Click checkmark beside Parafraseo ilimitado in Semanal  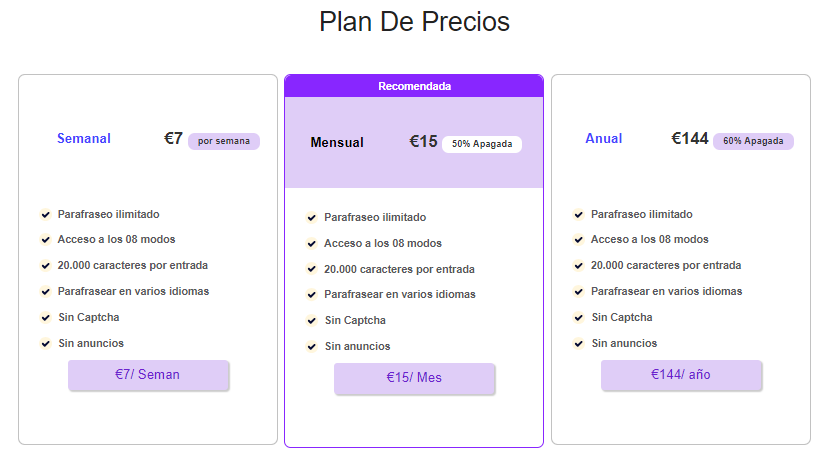click(x=46, y=215)
